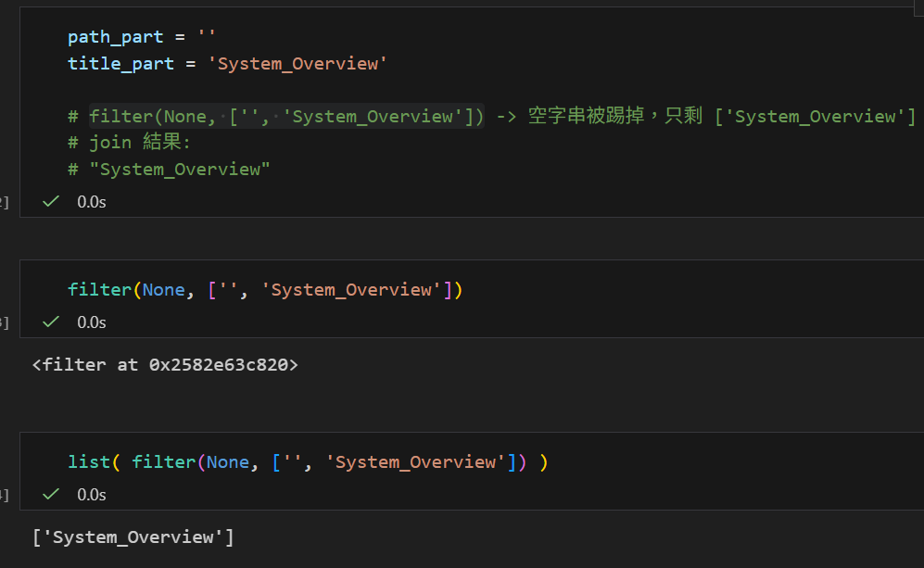Screen dimensions: 924x568
Task: Click the checkmark next to the list(filter()) cell
Action: tap(50, 494)
